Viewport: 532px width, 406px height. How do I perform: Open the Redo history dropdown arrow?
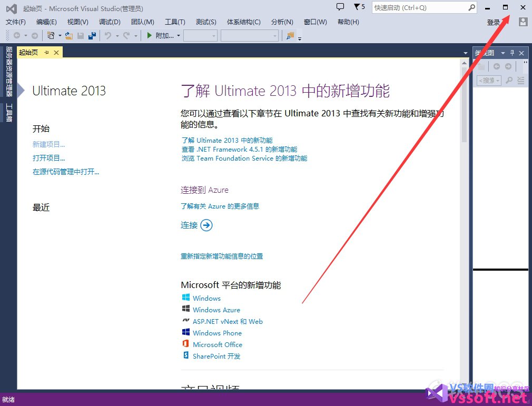(135, 35)
